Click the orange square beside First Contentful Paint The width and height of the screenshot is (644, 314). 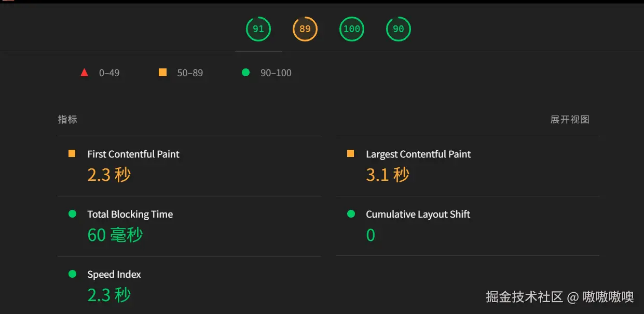72,154
